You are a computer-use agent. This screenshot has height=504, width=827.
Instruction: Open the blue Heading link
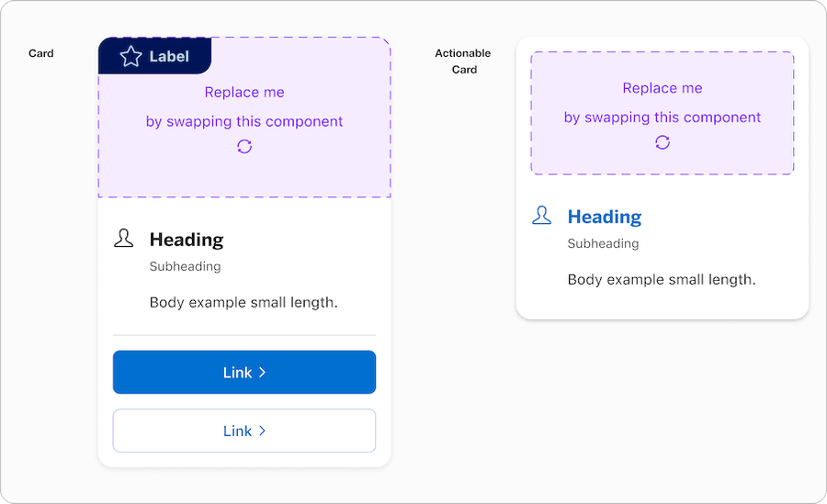tap(605, 217)
